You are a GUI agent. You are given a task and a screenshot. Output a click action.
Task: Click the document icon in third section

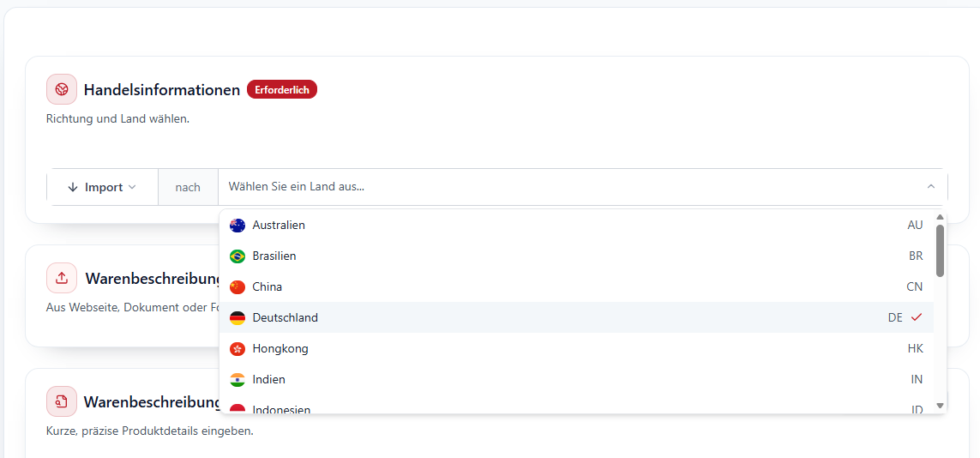pyautogui.click(x=62, y=401)
